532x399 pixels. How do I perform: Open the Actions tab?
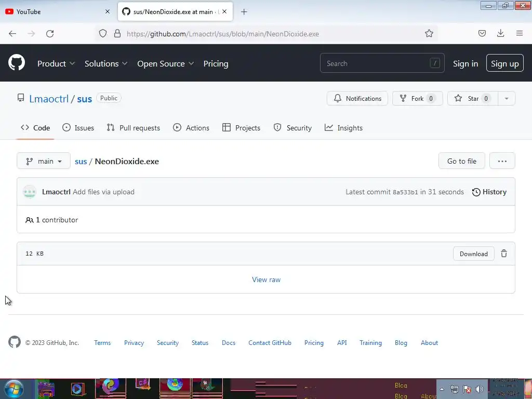coord(191,128)
